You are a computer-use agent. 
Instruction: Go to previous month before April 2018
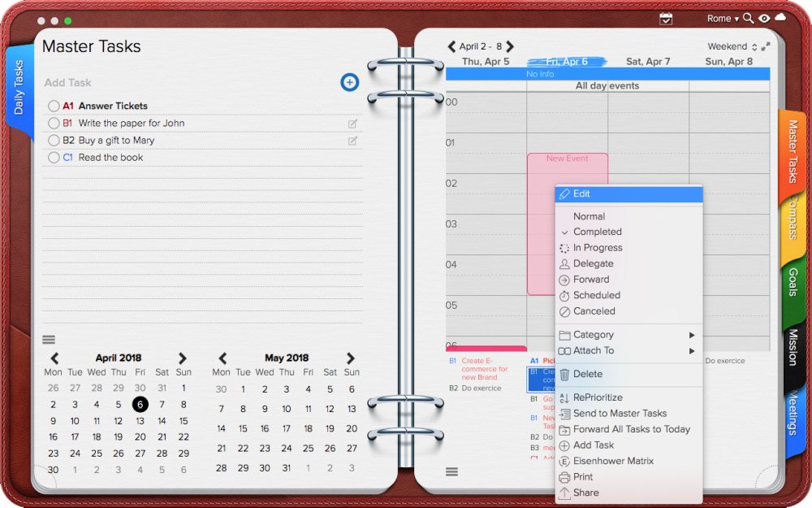[x=54, y=358]
